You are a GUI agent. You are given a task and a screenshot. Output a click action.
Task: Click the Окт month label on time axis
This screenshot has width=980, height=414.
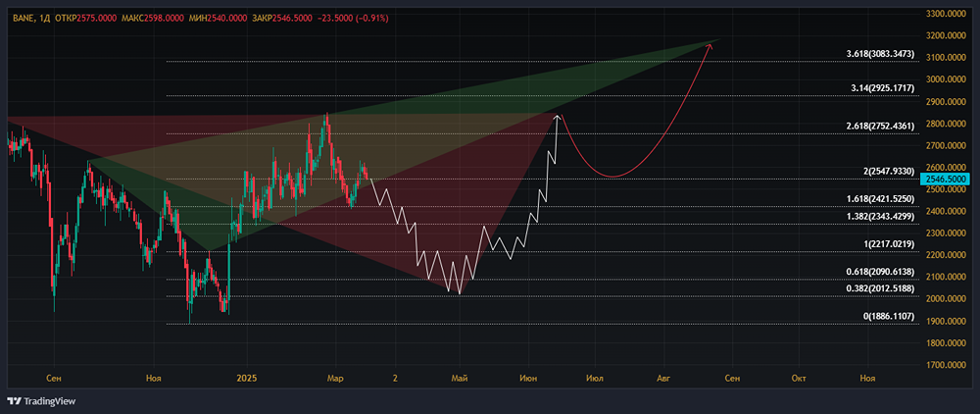coord(798,379)
